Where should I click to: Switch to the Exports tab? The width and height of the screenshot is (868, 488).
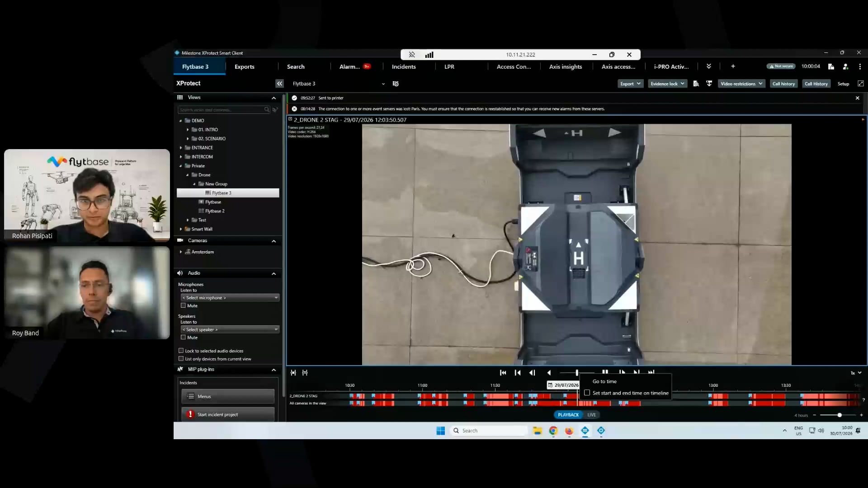click(x=244, y=66)
